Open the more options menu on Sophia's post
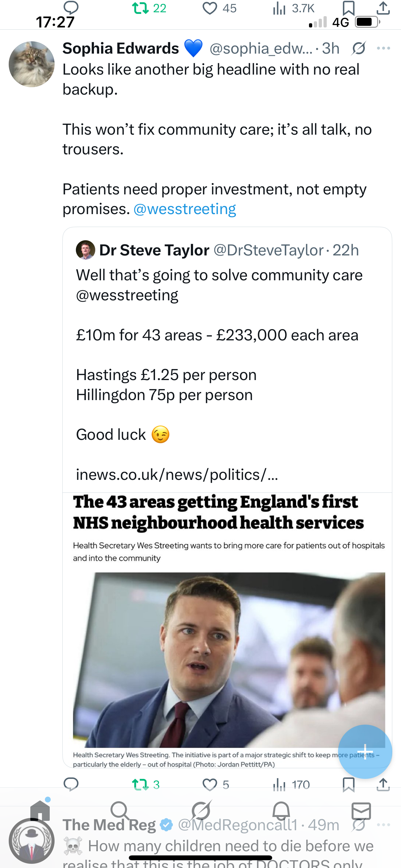The image size is (401, 868). point(383,48)
